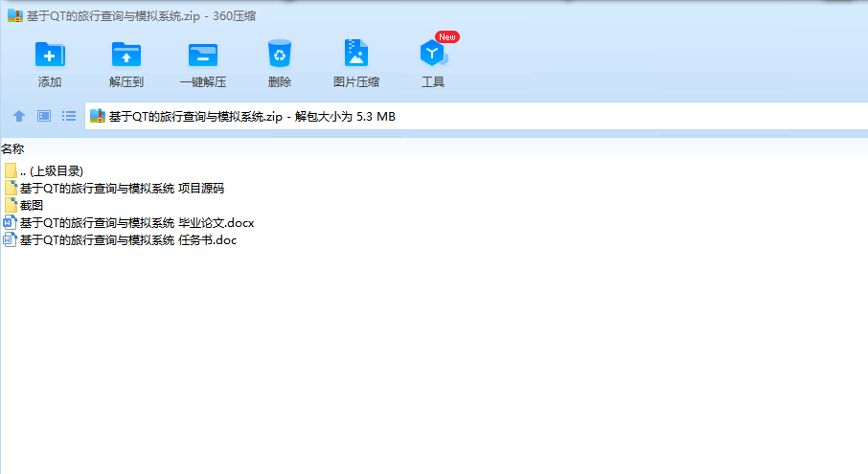868x474 pixels.
Task: Select the 截图 folder
Action: tap(24, 205)
